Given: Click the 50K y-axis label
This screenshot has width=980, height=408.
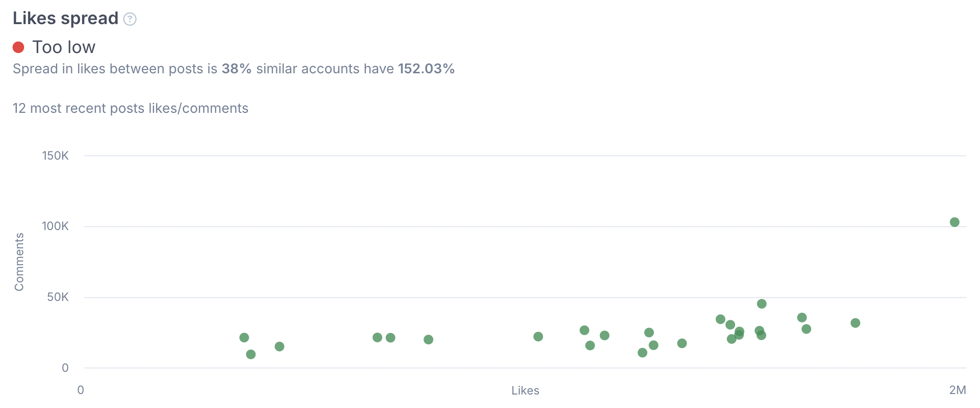Looking at the screenshot, I should (58, 297).
